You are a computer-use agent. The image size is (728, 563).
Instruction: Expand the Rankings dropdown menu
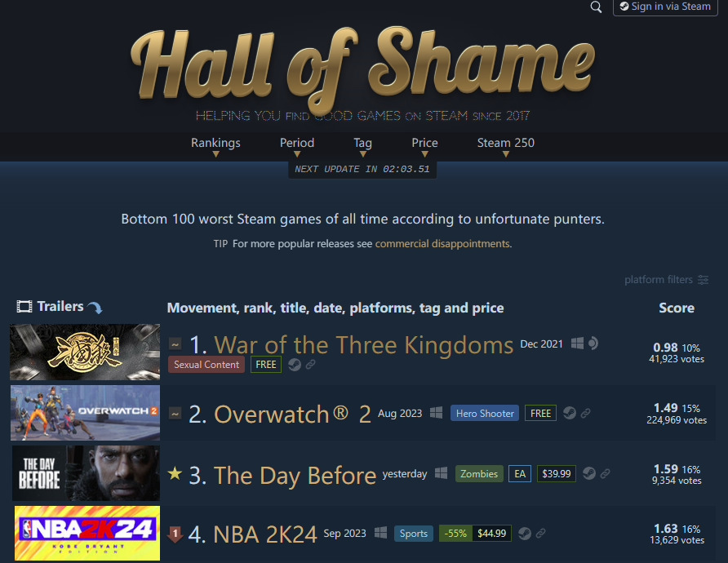(215, 146)
